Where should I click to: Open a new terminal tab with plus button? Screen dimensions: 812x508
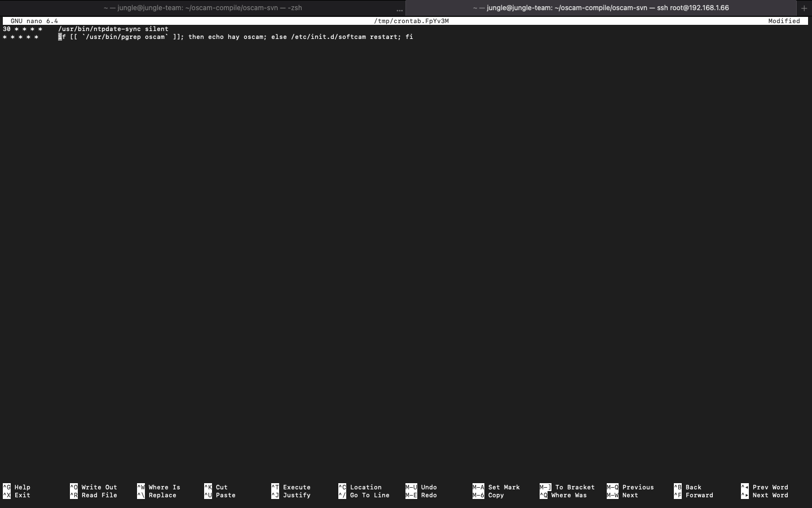tap(804, 8)
